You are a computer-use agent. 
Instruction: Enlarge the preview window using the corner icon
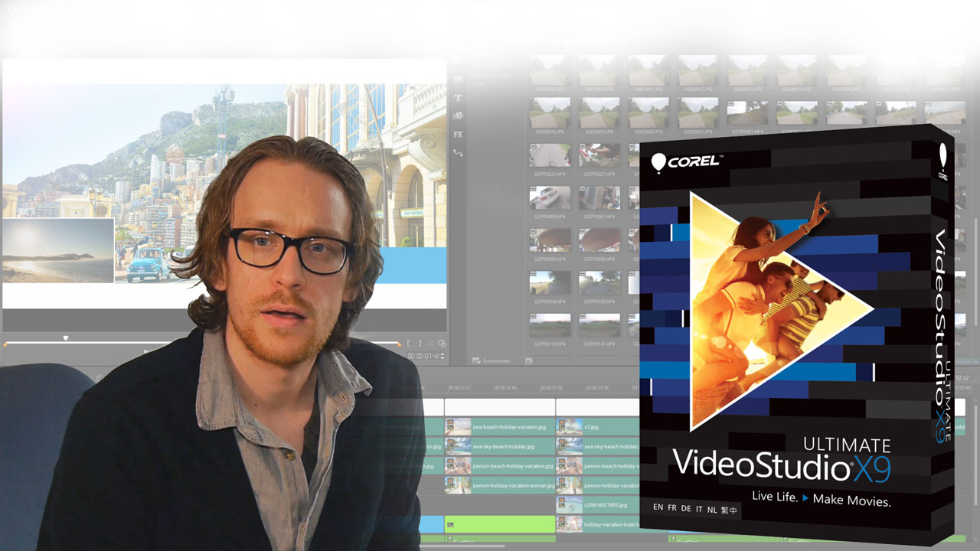point(442,344)
